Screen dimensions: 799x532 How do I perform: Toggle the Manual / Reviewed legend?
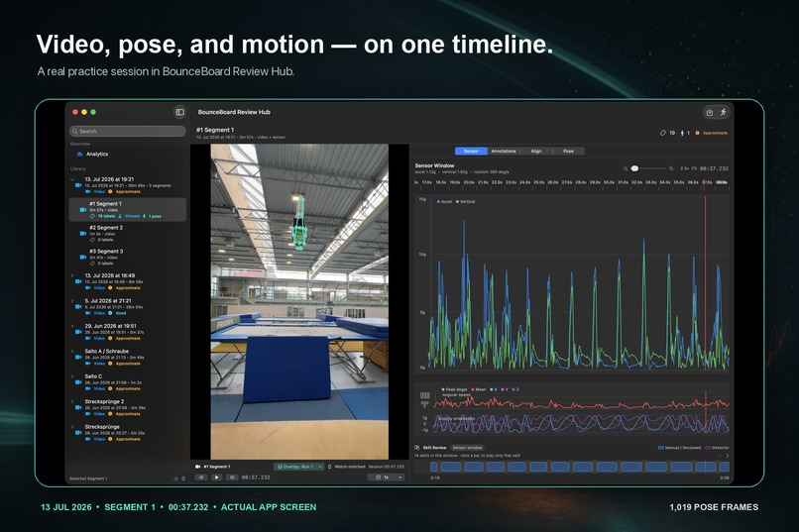[680, 448]
